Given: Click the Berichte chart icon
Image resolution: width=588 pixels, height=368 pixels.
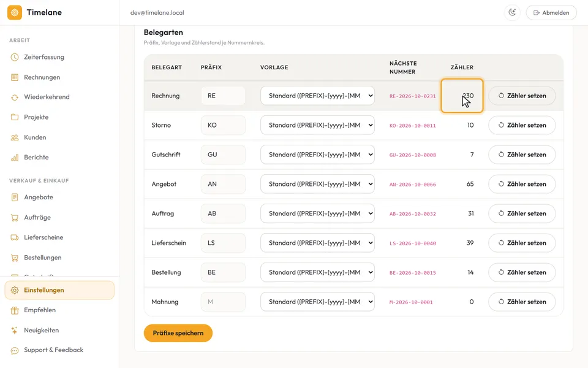Looking at the screenshot, I should pyautogui.click(x=15, y=158).
